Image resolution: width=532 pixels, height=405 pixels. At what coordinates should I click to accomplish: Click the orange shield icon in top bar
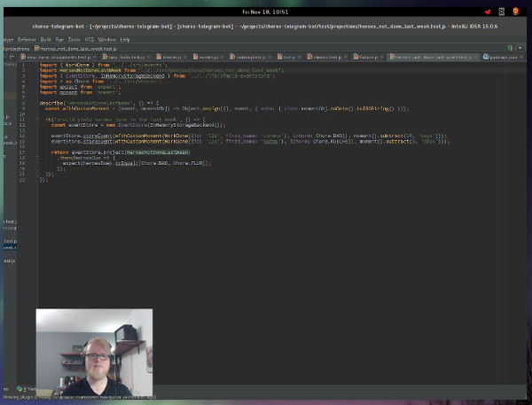coord(515,12)
